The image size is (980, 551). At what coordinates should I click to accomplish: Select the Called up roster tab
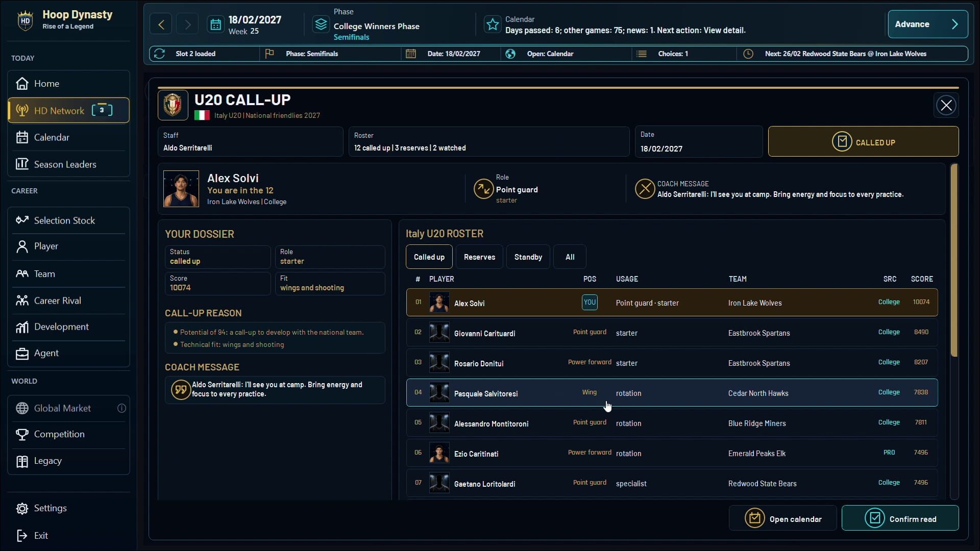pos(429,257)
